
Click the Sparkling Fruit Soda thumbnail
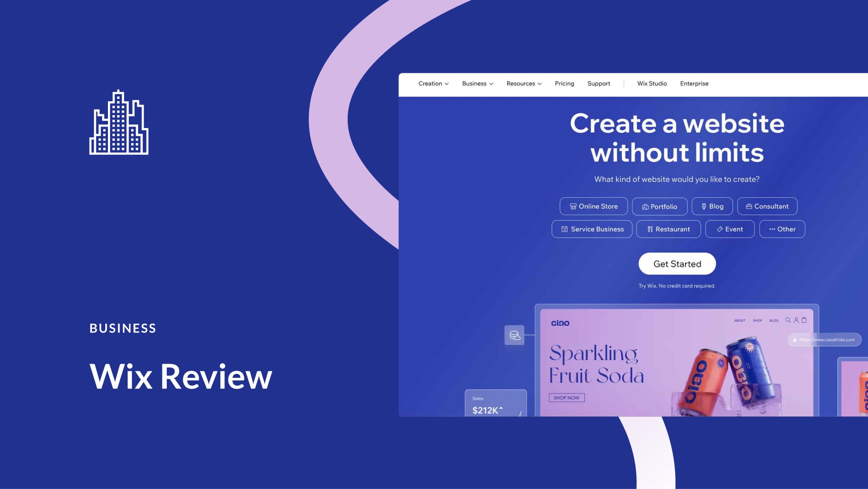(x=676, y=362)
